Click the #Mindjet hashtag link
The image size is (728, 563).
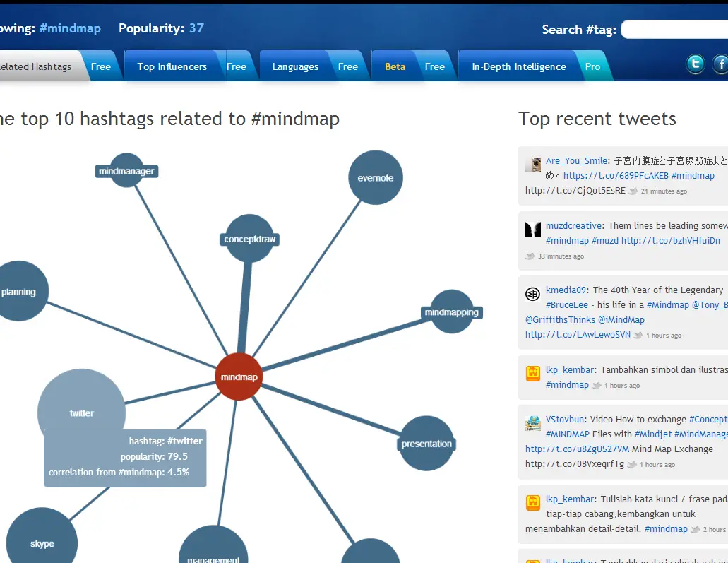coord(652,434)
